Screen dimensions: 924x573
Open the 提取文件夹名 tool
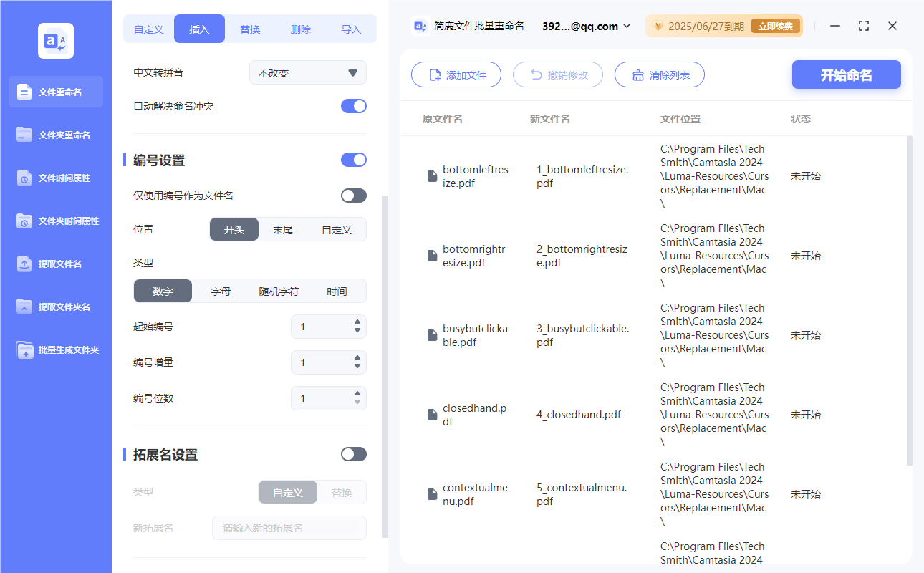(55, 307)
